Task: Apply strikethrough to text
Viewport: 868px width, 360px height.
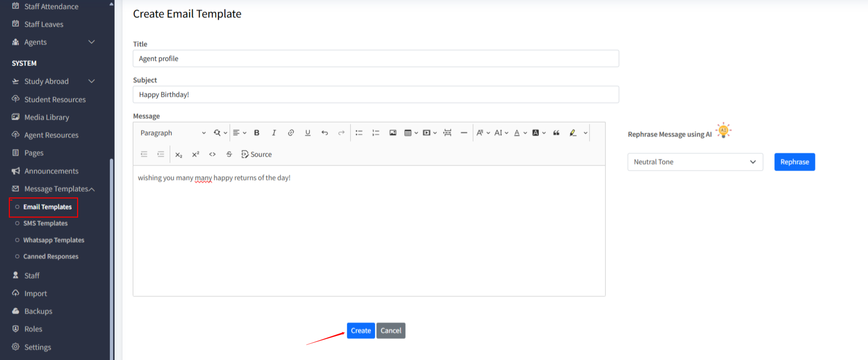Action: point(229,154)
